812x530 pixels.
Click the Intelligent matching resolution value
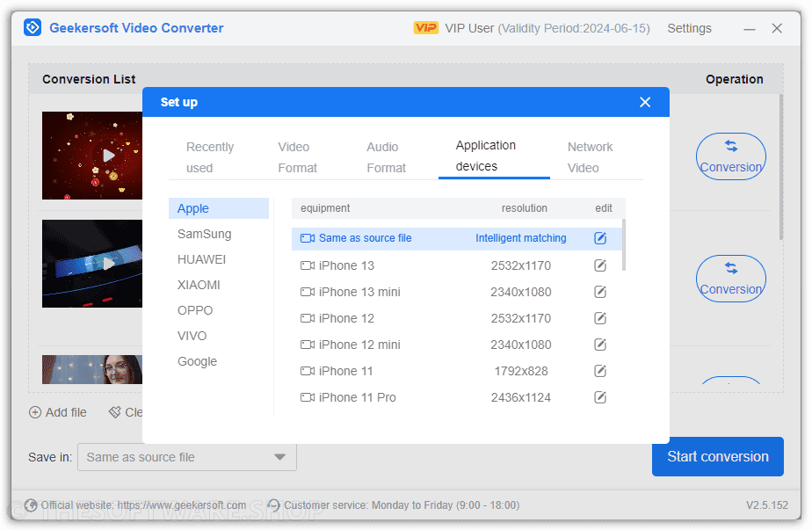521,238
